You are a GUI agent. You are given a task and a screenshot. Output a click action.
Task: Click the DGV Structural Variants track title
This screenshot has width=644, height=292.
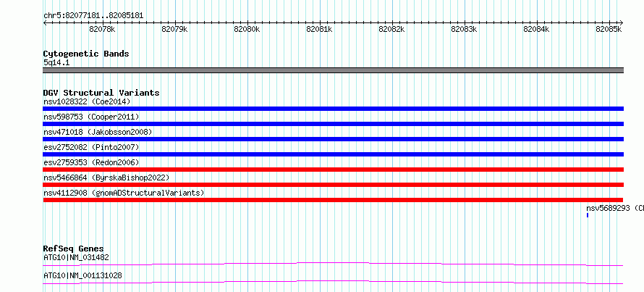coord(101,93)
